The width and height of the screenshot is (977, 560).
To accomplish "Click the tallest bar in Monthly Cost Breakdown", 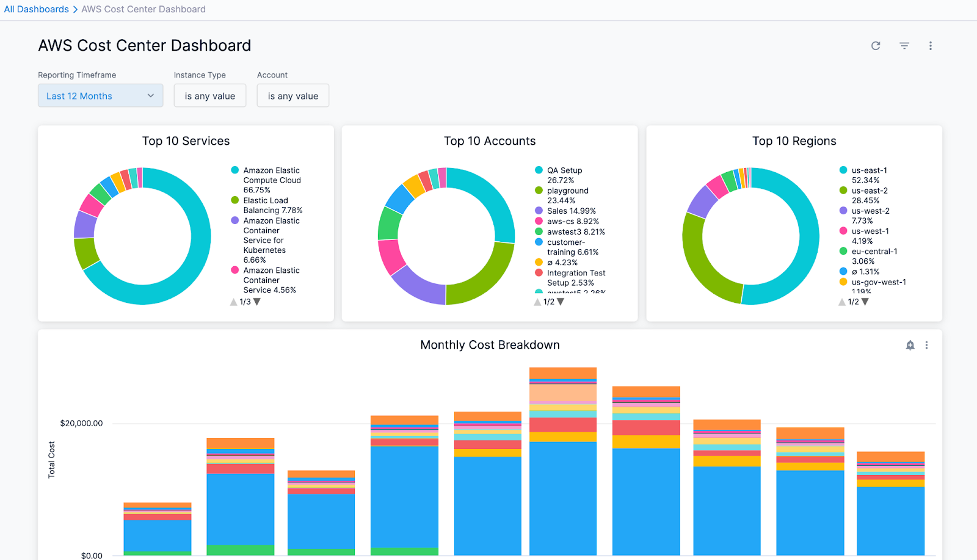I will 563,461.
